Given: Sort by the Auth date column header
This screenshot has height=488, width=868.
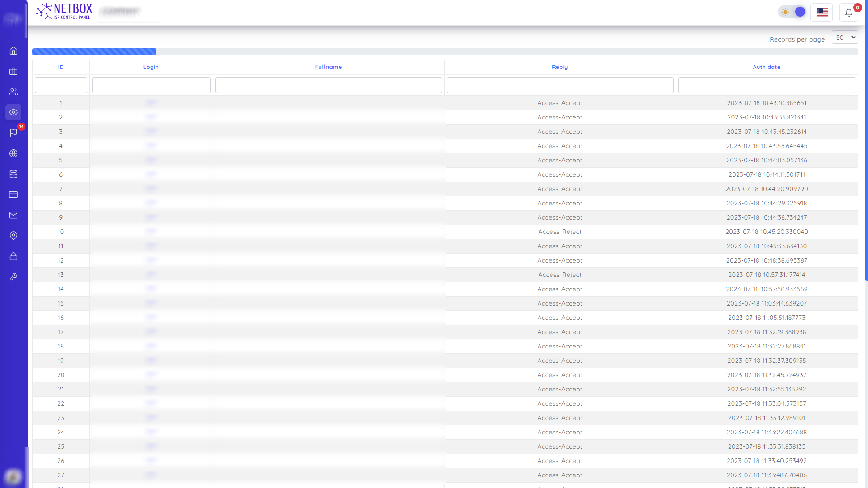Looking at the screenshot, I should click(766, 67).
